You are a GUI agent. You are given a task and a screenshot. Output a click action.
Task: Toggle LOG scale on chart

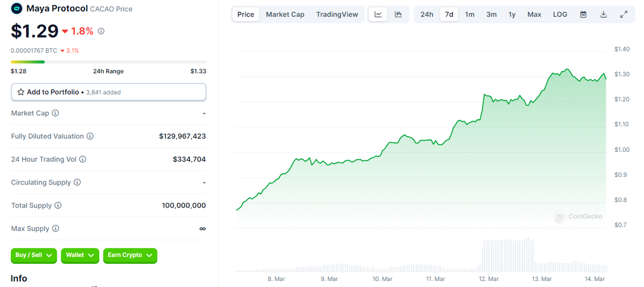tap(560, 14)
